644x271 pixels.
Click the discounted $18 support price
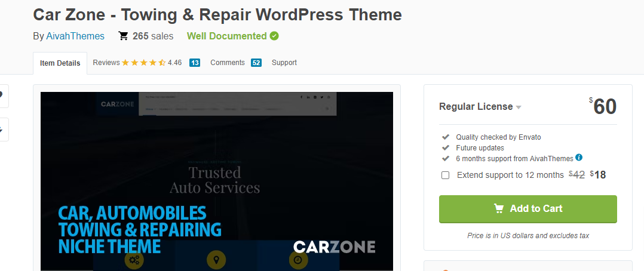coord(598,174)
